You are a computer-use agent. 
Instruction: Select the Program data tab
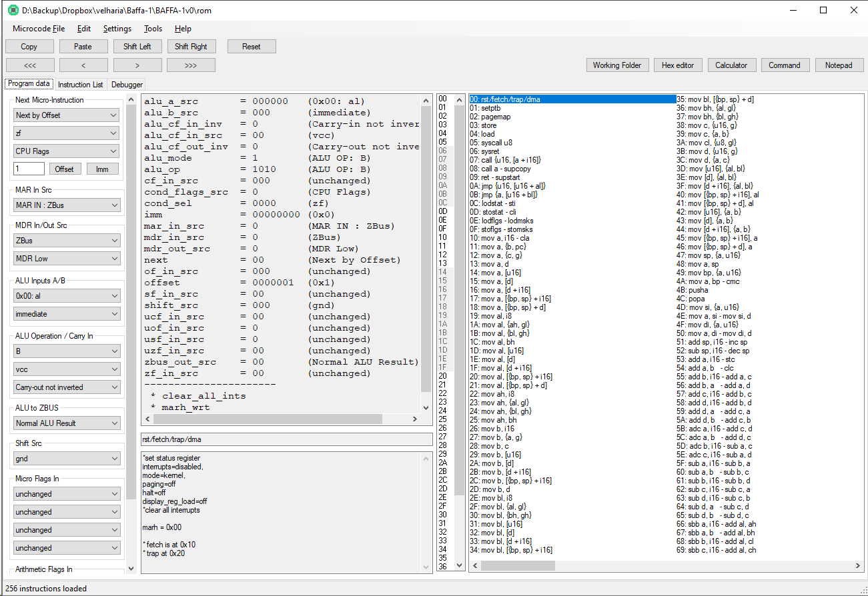coord(29,84)
